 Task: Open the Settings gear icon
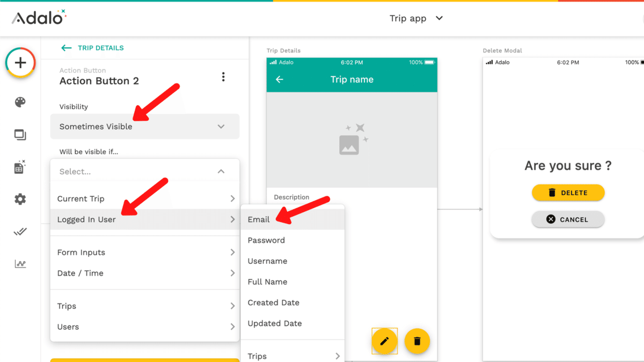click(x=20, y=200)
